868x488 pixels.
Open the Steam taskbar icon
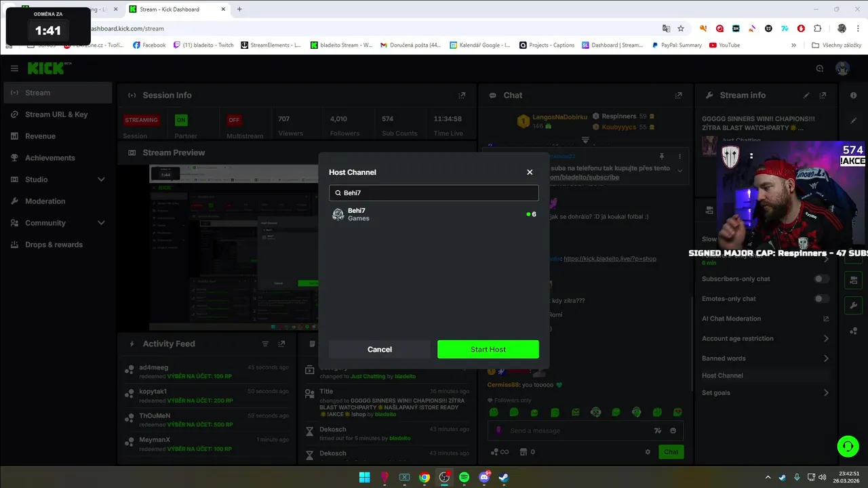click(503, 477)
